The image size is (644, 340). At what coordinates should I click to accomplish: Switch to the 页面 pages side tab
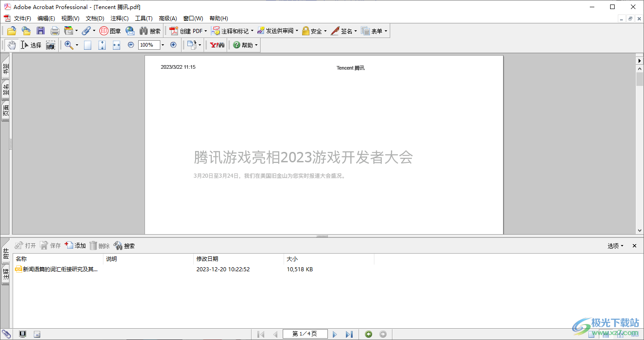(6, 112)
